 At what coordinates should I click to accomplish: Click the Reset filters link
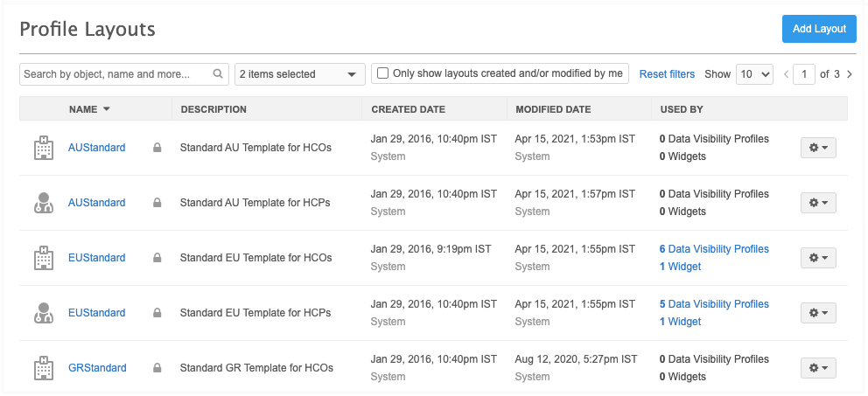click(x=667, y=74)
